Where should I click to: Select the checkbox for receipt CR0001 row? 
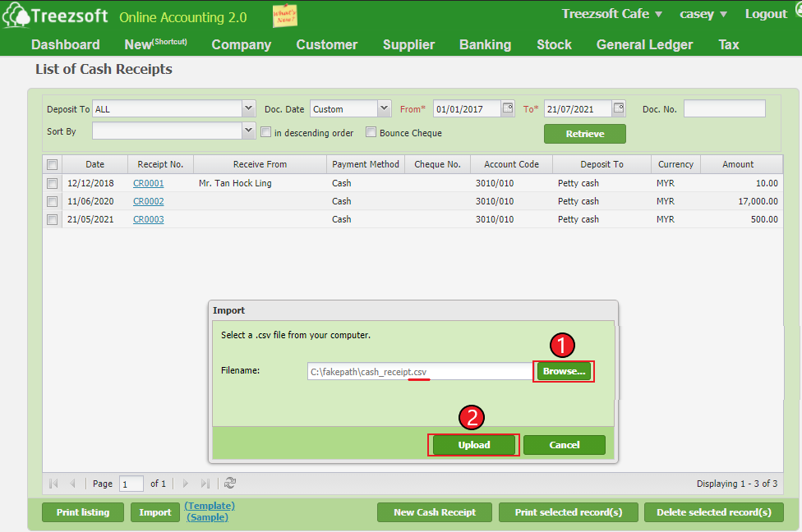click(x=53, y=183)
